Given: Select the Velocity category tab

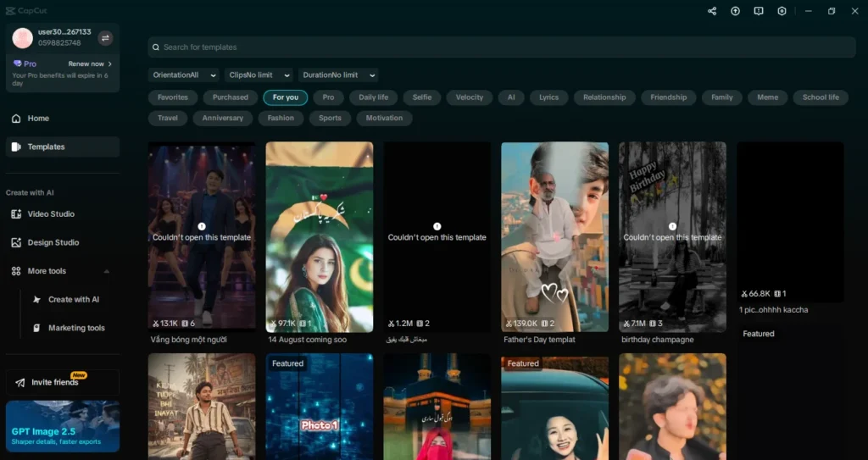Looking at the screenshot, I should [x=470, y=97].
